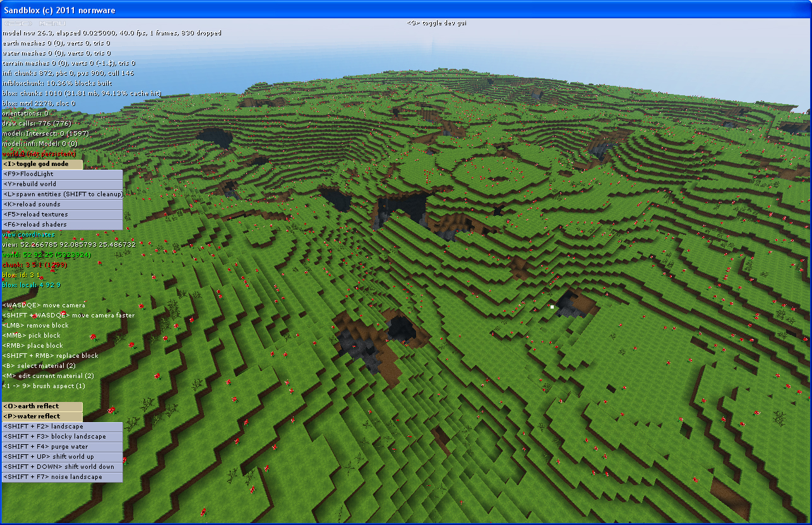Click the 'blox: mtrl 2278, sloc 0' line
This screenshot has height=525, width=812.
39,103
